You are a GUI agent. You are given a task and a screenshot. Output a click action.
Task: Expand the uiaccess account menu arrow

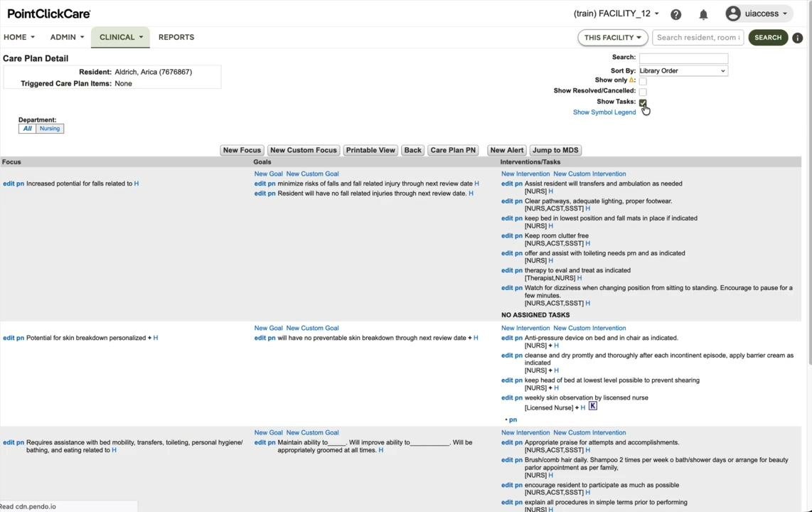click(x=784, y=14)
